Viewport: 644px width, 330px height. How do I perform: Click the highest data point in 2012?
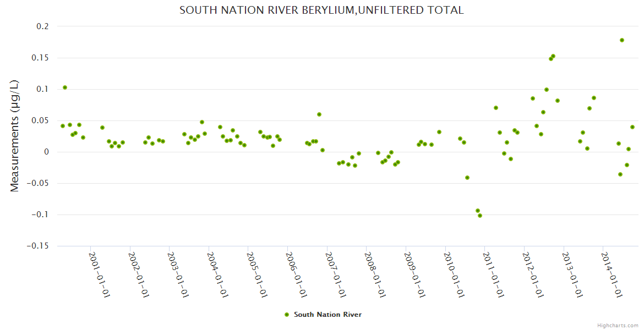click(x=553, y=56)
